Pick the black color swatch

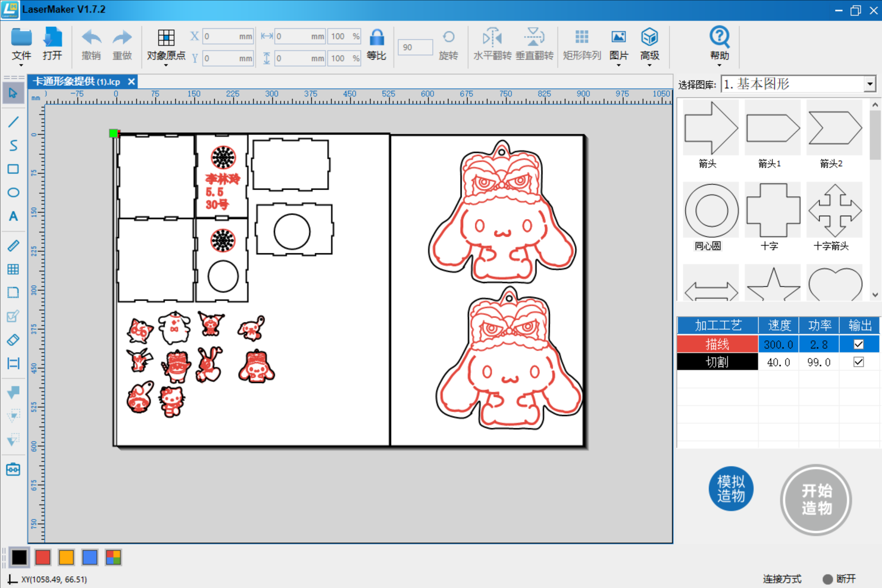point(19,557)
